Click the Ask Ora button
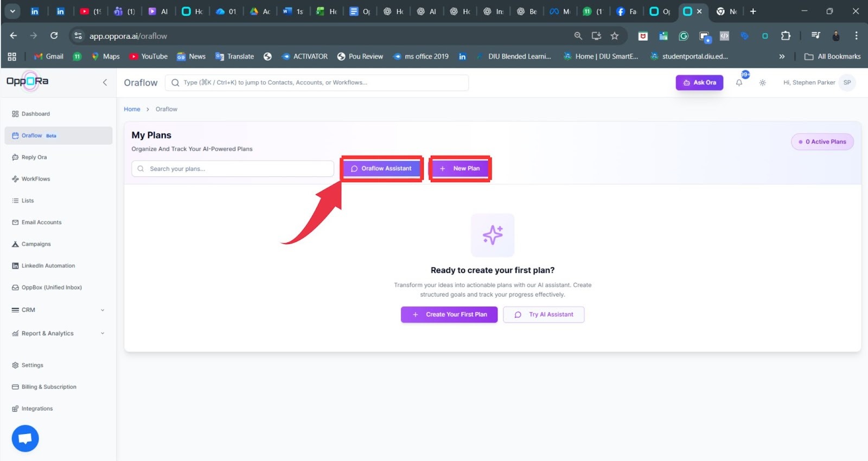 699,82
